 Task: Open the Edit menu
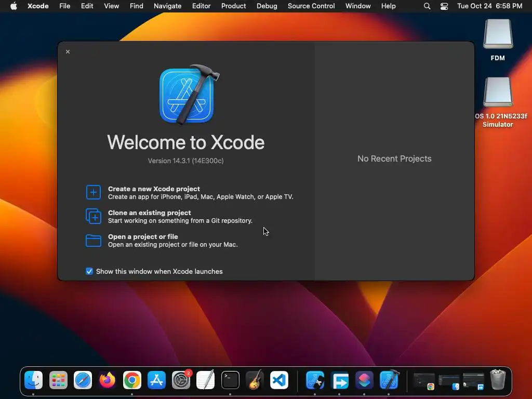tap(87, 6)
